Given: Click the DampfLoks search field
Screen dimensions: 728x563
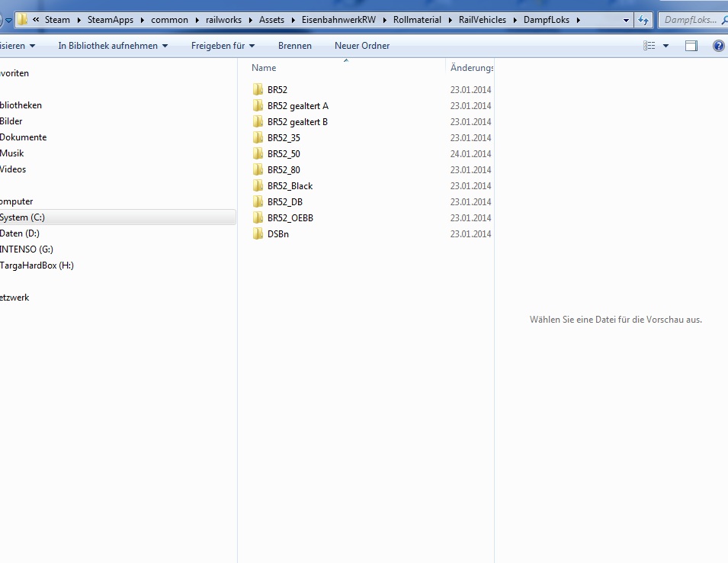Looking at the screenshot, I should [691, 20].
